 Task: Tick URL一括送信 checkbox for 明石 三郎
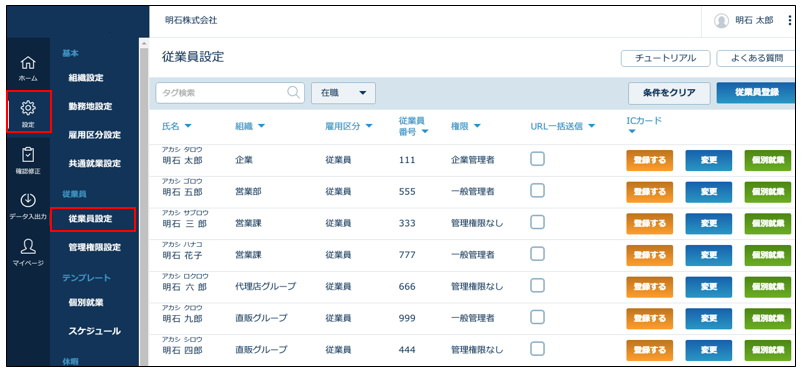[537, 222]
